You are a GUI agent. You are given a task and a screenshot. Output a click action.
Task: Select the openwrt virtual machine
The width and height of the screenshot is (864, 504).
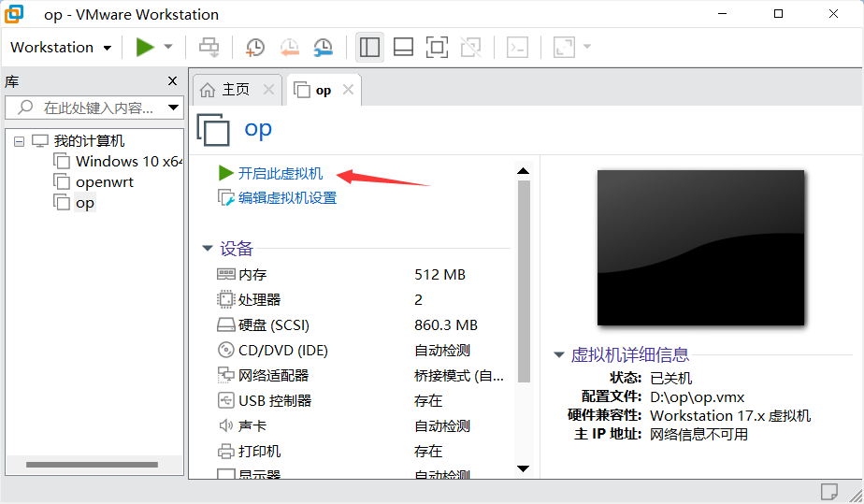point(94,182)
